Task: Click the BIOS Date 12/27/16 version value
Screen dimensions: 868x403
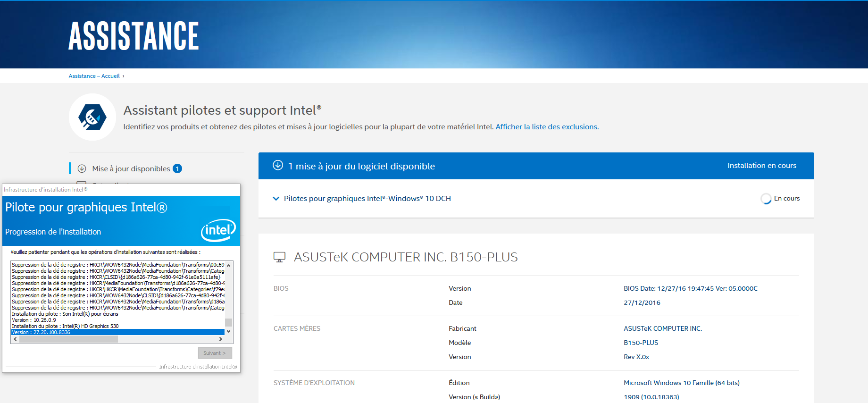Action: [691, 288]
